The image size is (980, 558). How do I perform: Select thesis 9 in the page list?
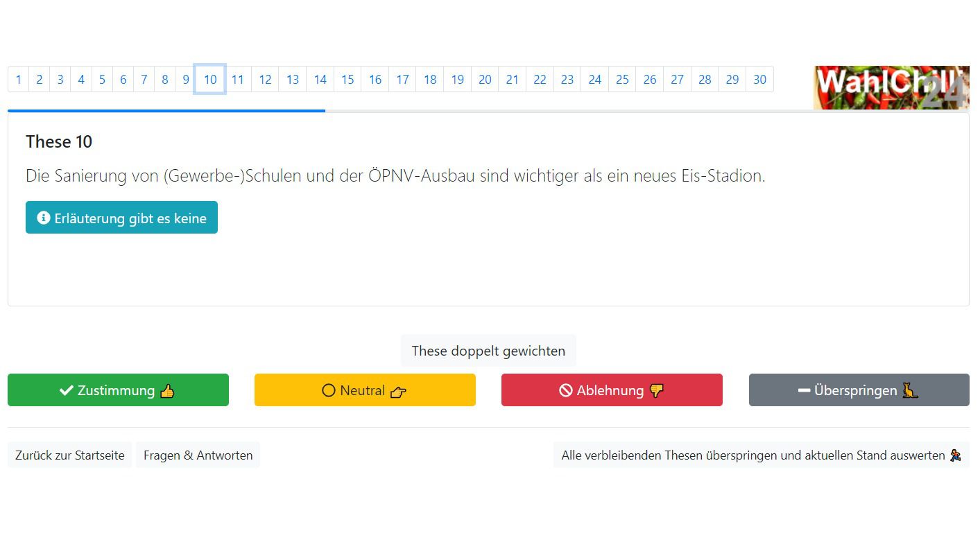click(185, 80)
